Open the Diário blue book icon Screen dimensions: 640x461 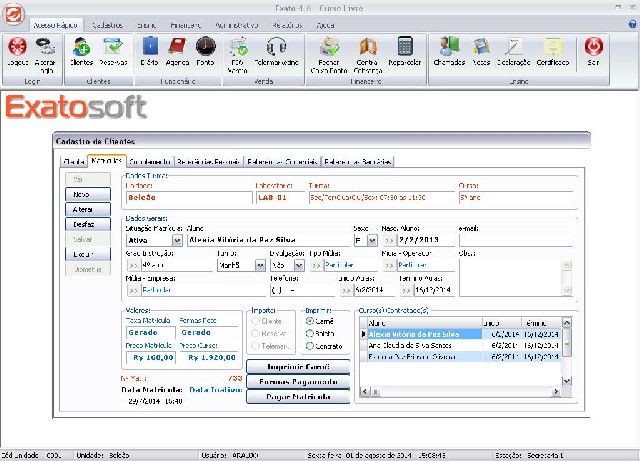coord(150,46)
